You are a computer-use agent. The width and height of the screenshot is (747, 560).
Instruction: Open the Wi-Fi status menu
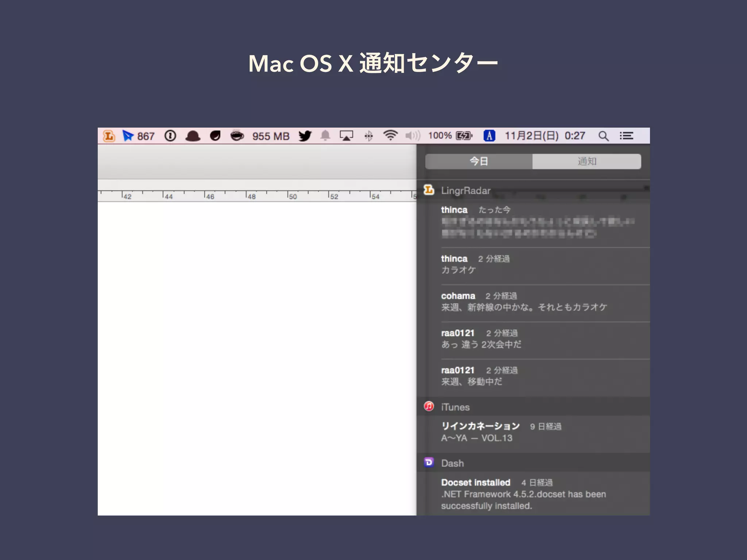[390, 136]
